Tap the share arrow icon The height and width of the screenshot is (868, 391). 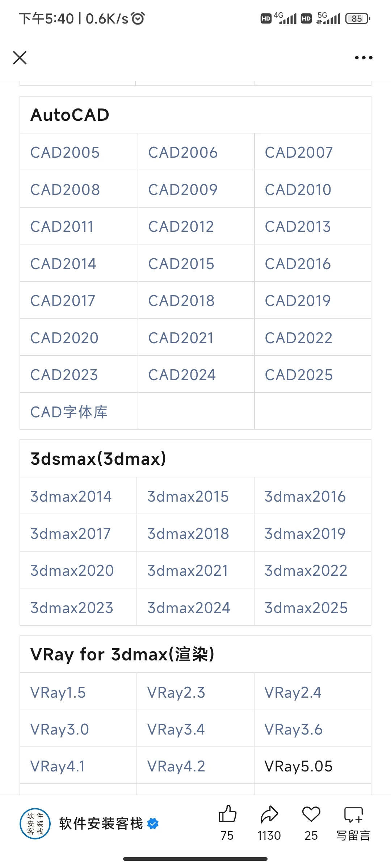[269, 814]
